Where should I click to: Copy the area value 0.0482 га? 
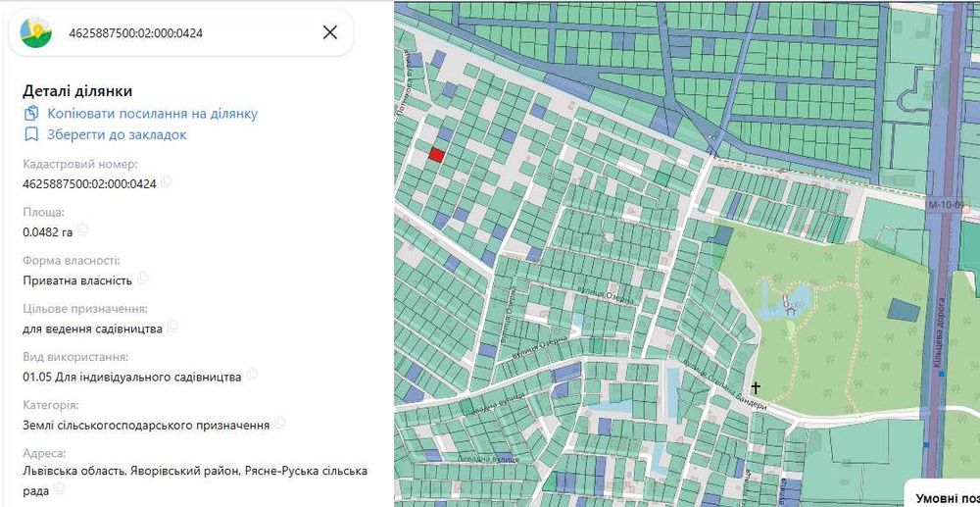coord(82,230)
